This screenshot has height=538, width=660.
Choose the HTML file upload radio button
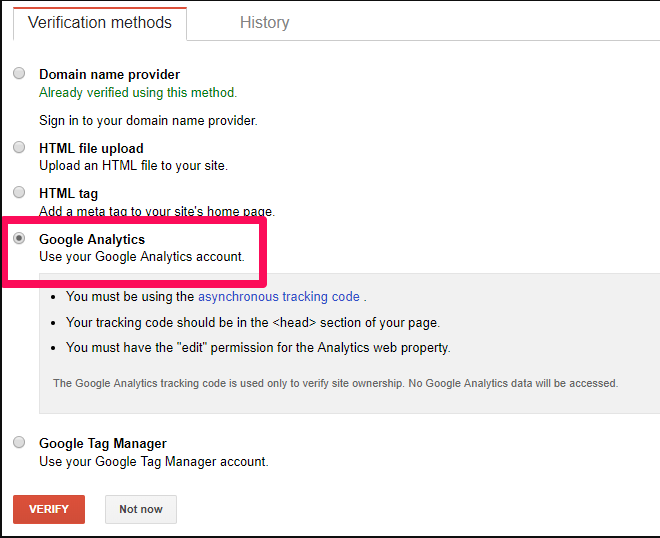point(19,147)
